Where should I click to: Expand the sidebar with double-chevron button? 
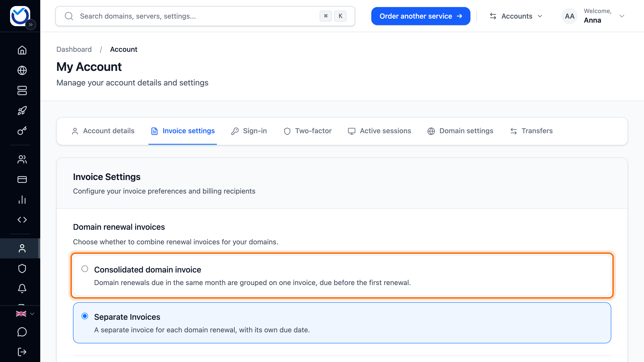click(x=31, y=25)
